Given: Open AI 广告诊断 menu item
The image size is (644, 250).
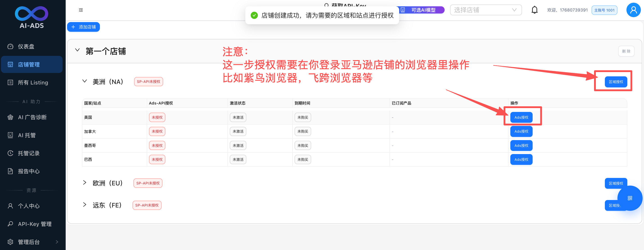Looking at the screenshot, I should [x=32, y=117].
